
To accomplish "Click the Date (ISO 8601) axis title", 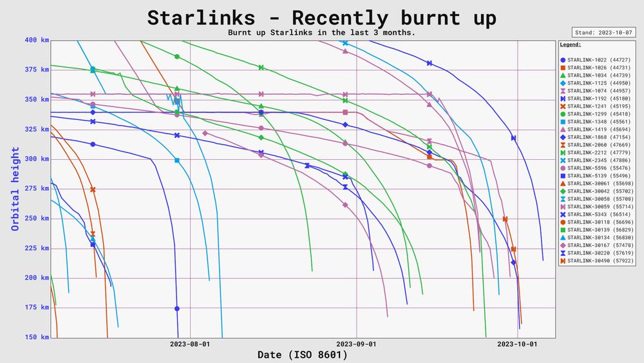I will tap(302, 355).
